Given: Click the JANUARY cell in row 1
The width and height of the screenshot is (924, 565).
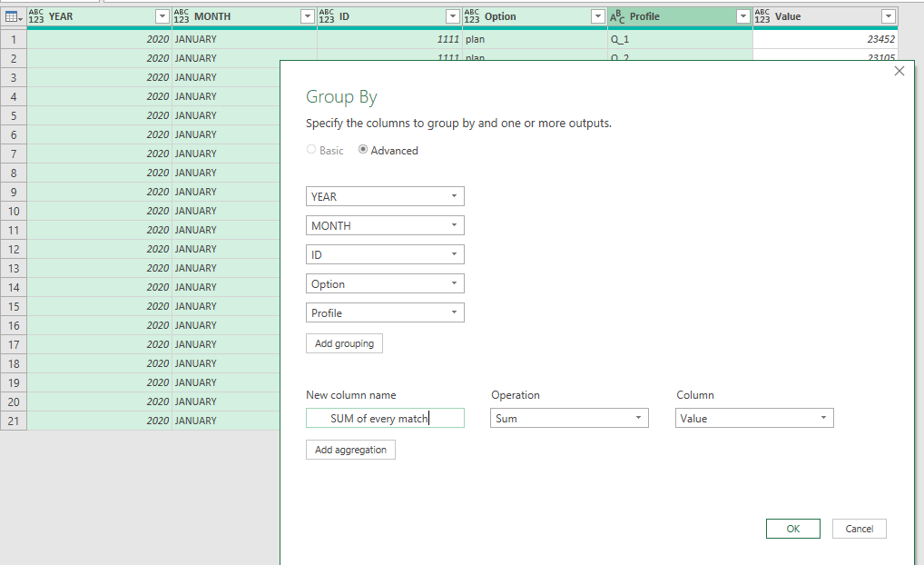Looking at the screenshot, I should pyautogui.click(x=244, y=39).
